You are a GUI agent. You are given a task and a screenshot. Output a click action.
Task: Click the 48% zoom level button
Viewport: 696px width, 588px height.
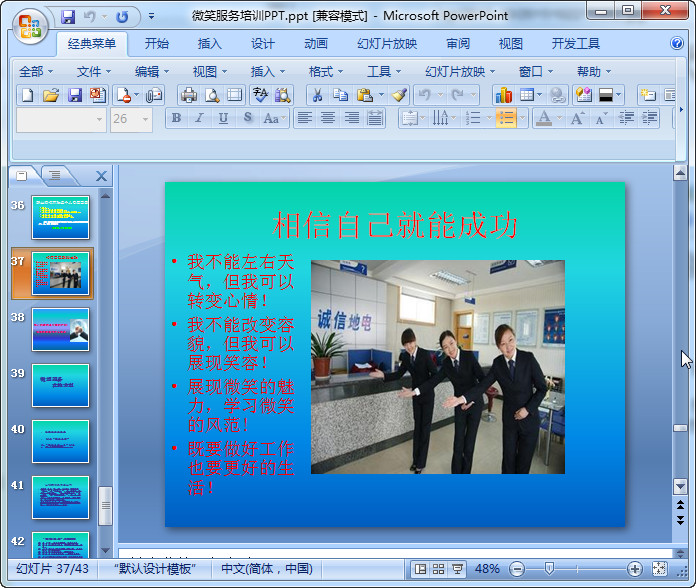(487, 569)
